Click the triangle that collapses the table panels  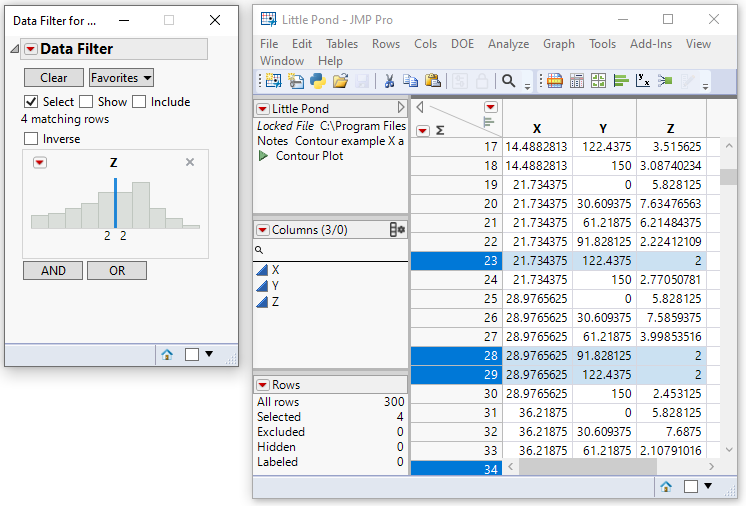coord(420,107)
